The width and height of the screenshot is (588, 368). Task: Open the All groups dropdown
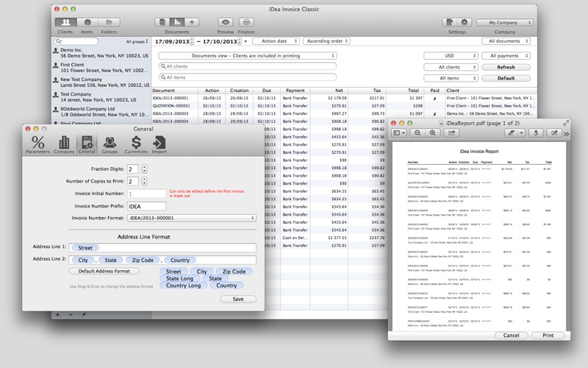[137, 42]
